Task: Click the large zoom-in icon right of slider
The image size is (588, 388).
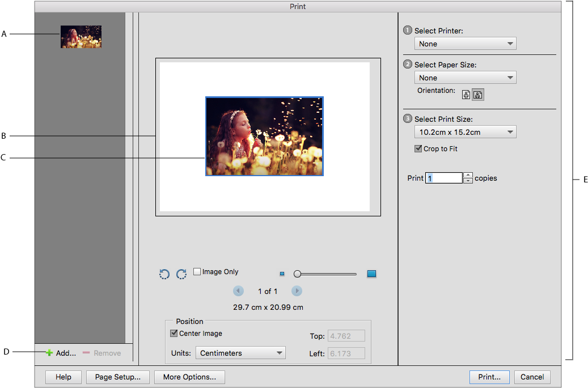Action: pos(371,274)
